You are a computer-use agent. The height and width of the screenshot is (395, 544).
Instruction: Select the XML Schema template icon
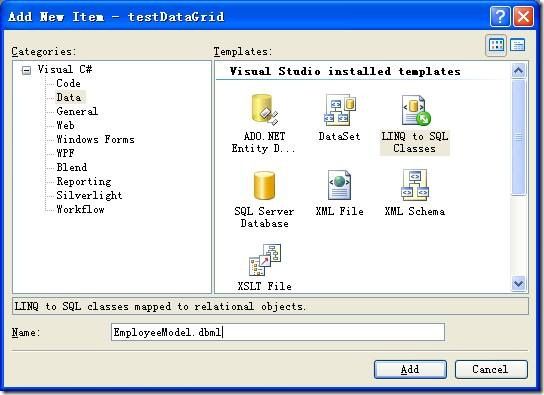[415, 185]
